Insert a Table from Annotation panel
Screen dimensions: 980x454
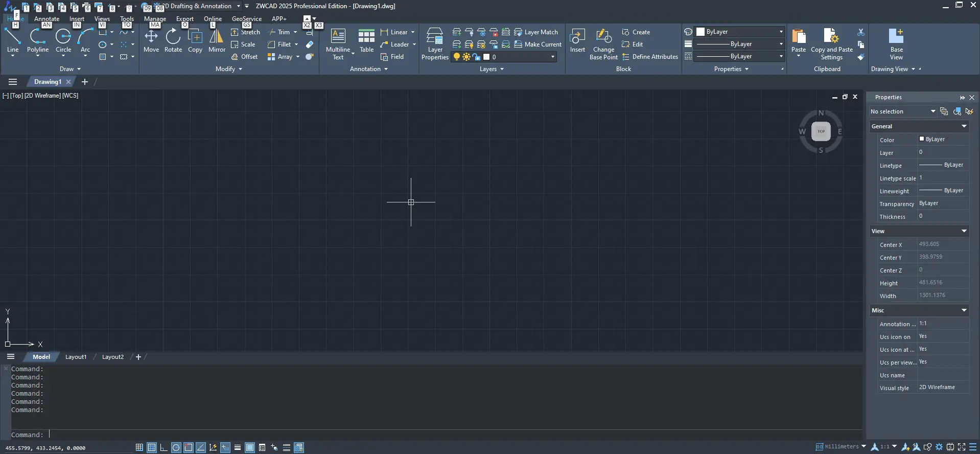click(366, 40)
